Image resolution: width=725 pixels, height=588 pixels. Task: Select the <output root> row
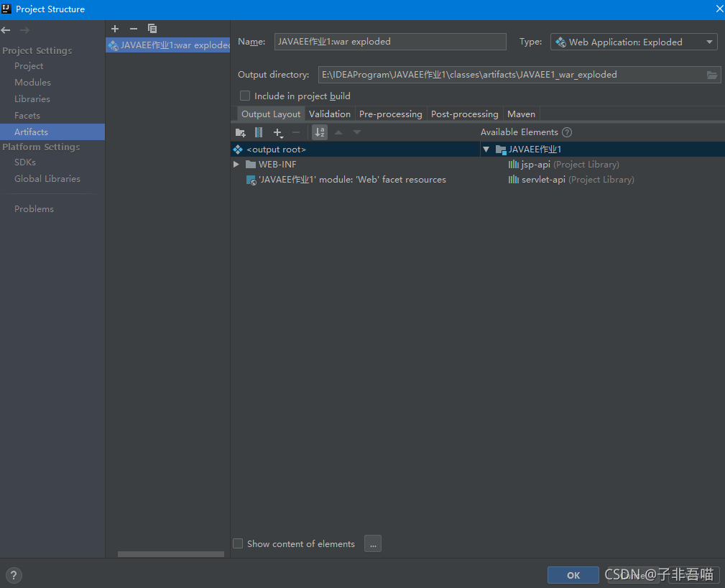(x=355, y=149)
